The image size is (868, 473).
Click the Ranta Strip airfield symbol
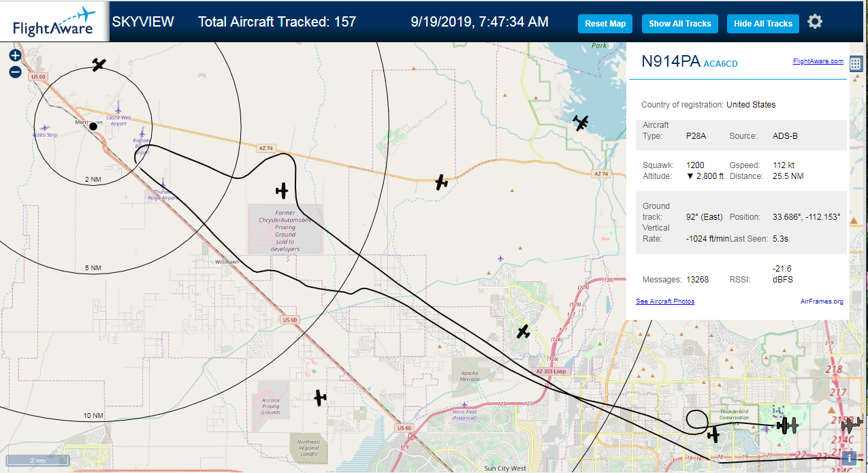coord(45,127)
